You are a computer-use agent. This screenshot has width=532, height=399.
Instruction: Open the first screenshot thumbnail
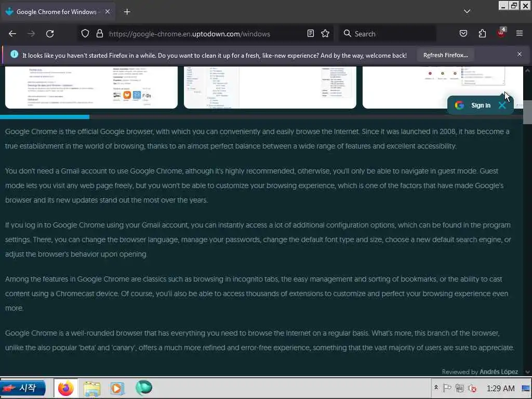point(91,87)
